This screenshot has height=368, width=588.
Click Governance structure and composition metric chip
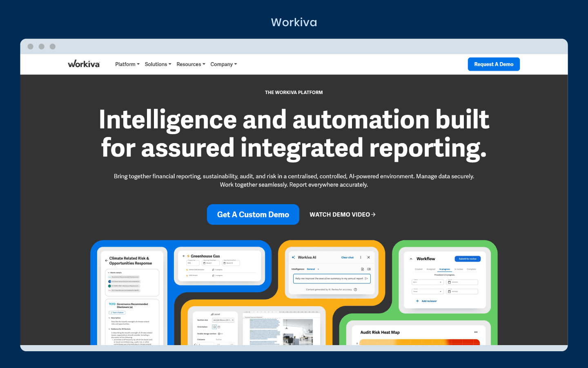(125, 281)
